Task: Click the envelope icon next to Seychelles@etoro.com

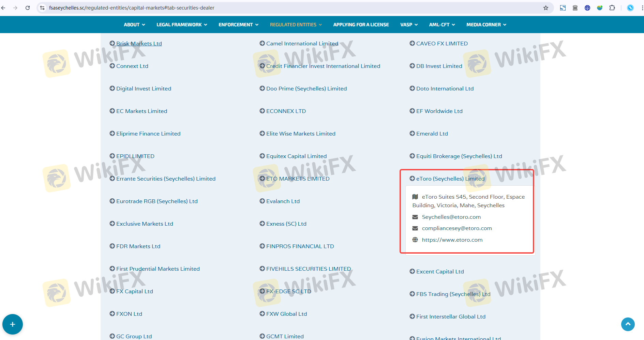Action: pyautogui.click(x=415, y=217)
